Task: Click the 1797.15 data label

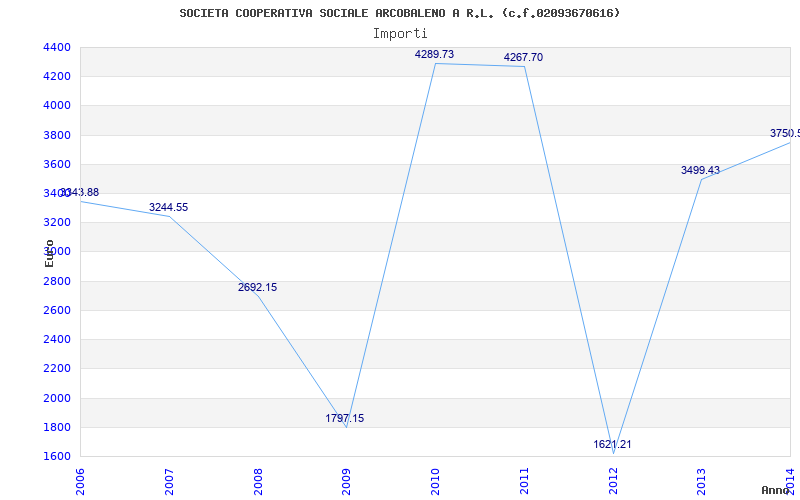Action: (x=345, y=418)
